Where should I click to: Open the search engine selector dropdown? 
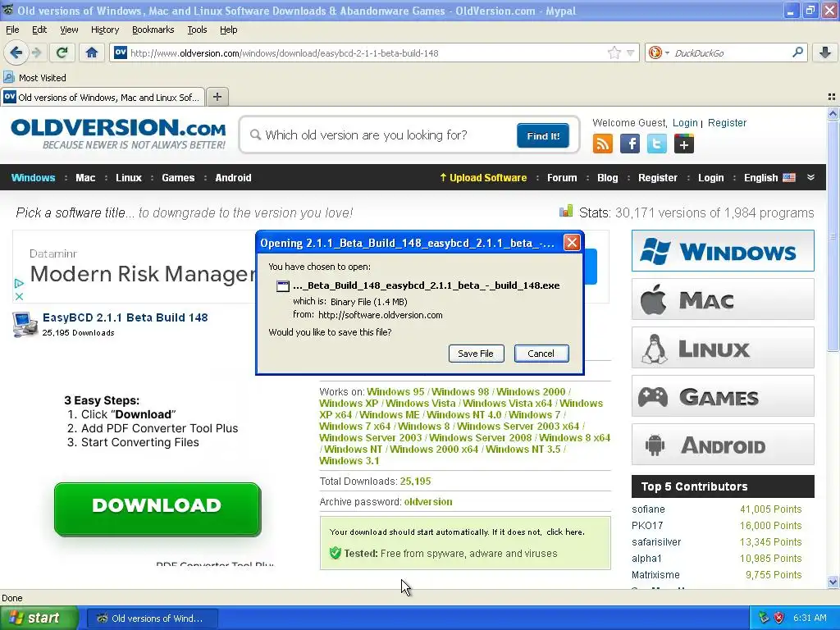tap(659, 52)
